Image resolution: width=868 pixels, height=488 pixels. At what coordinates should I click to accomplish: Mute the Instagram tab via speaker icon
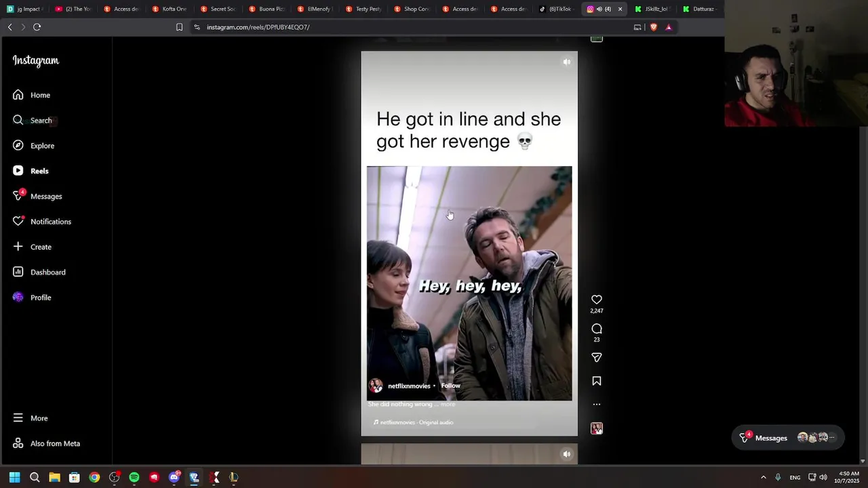click(599, 9)
